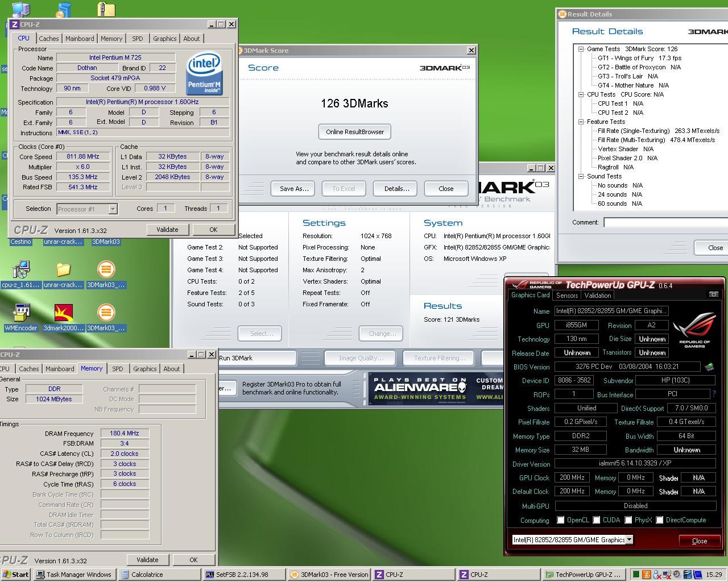Open the 3DMark03 icon beside 3dmark2000
The height and width of the screenshot is (582, 728).
tap(106, 313)
